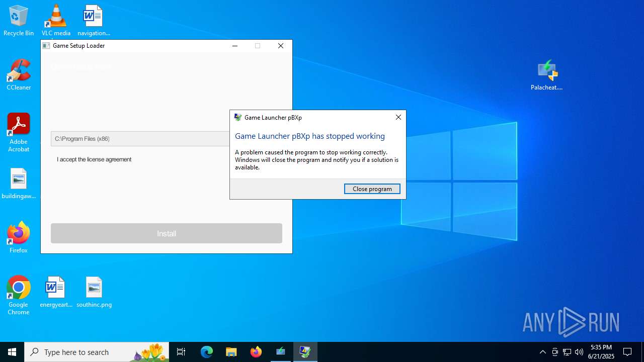Minimize the Game Setup Loader window
This screenshot has height=362, width=644.
pyautogui.click(x=234, y=46)
